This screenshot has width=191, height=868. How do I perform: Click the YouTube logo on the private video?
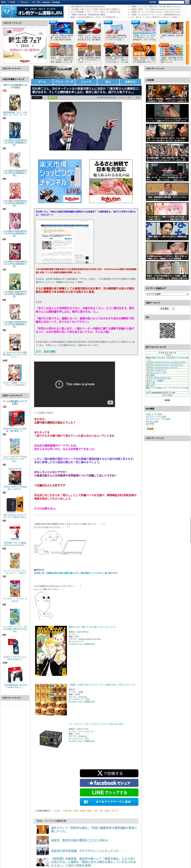[110, 402]
